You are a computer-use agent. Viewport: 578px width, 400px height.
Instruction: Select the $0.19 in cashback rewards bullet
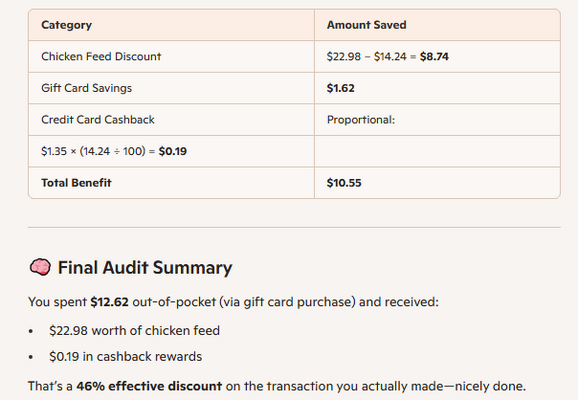(125, 356)
